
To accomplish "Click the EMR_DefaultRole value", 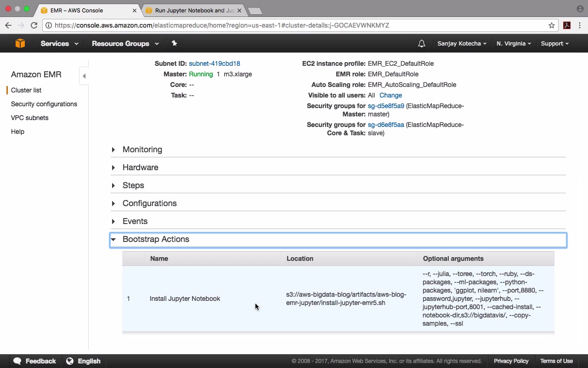I will pyautogui.click(x=393, y=74).
